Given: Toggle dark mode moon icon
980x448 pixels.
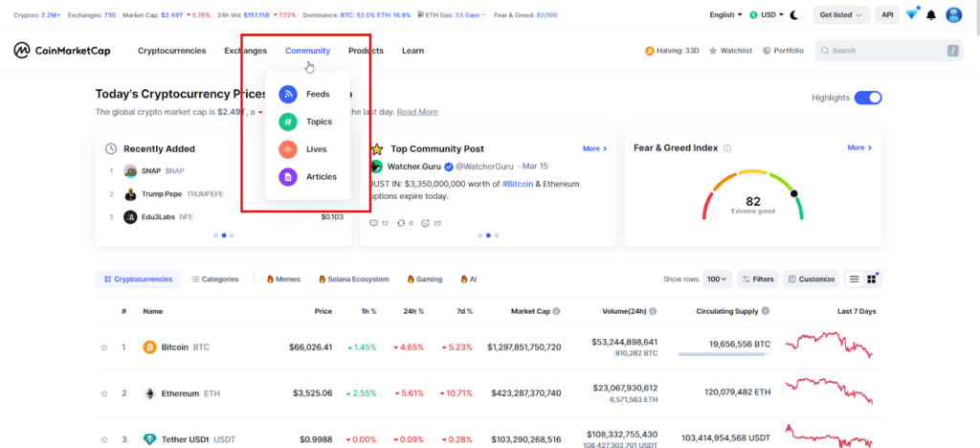Looking at the screenshot, I should click(794, 15).
